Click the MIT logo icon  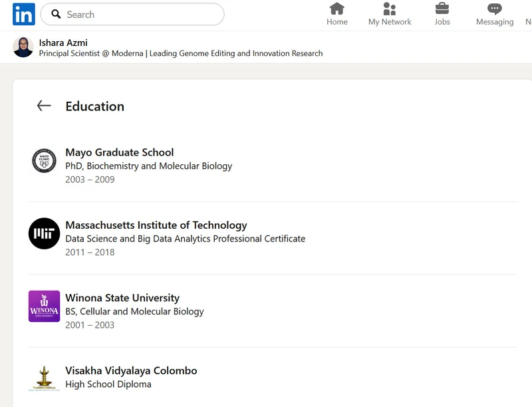[x=45, y=233]
